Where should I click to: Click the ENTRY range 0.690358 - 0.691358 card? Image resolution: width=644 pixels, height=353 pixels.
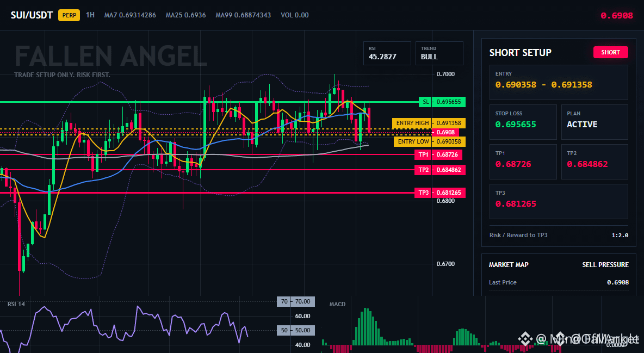(x=559, y=82)
